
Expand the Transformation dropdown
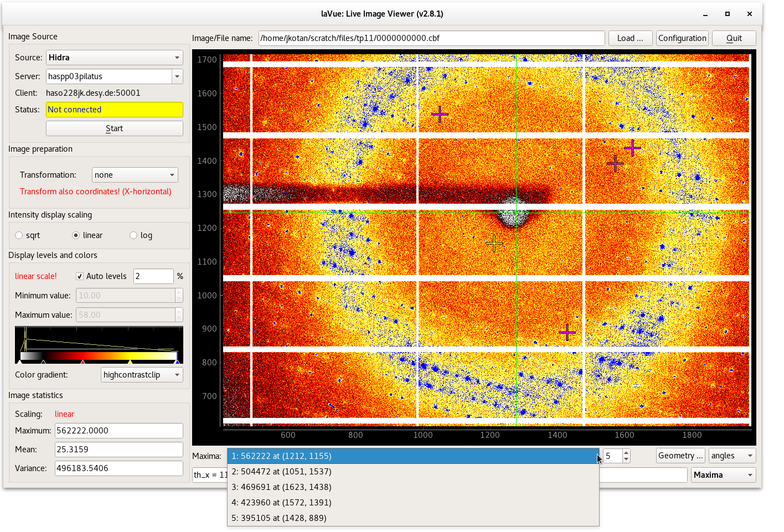tap(135, 175)
